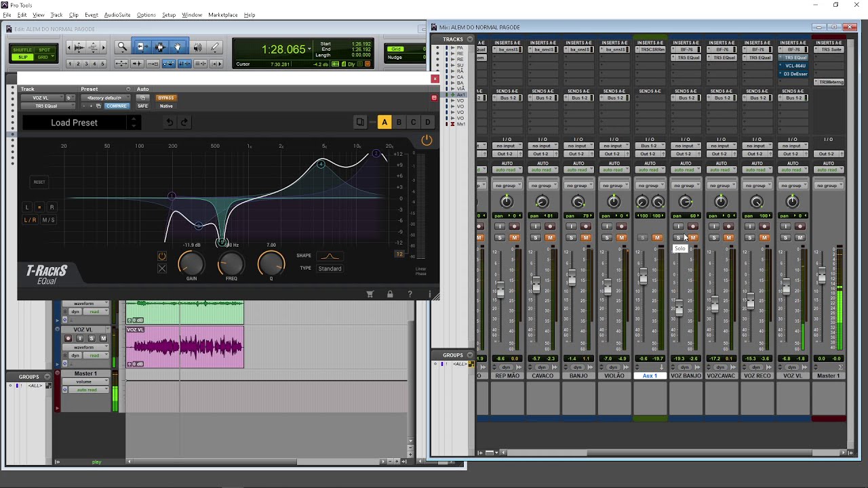
Task: Select preset slot B
Action: pos(399,122)
